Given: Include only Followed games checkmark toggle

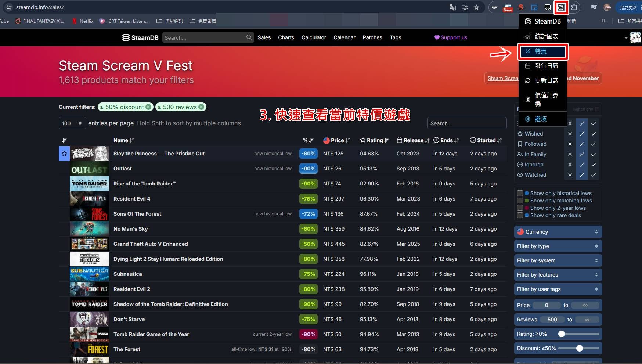Looking at the screenshot, I should (594, 144).
